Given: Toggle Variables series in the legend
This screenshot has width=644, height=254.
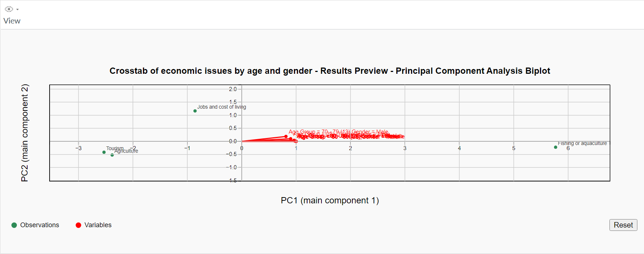Looking at the screenshot, I should pos(98,225).
